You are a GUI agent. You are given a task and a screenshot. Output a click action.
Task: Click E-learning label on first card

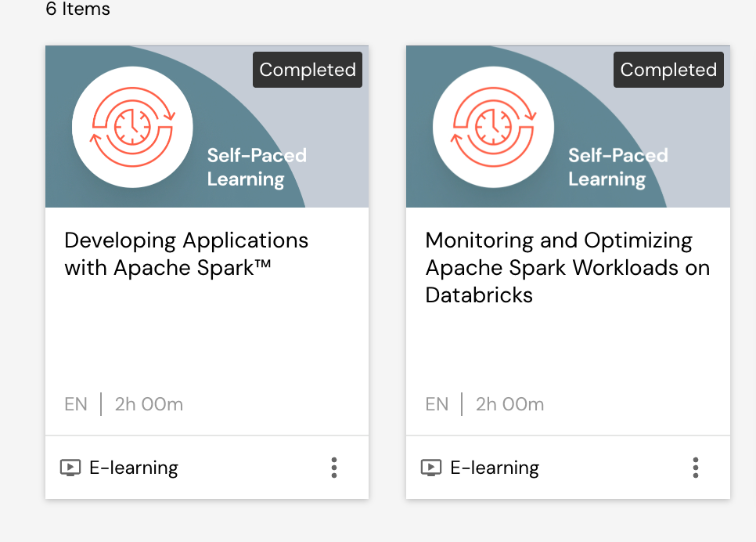(134, 468)
